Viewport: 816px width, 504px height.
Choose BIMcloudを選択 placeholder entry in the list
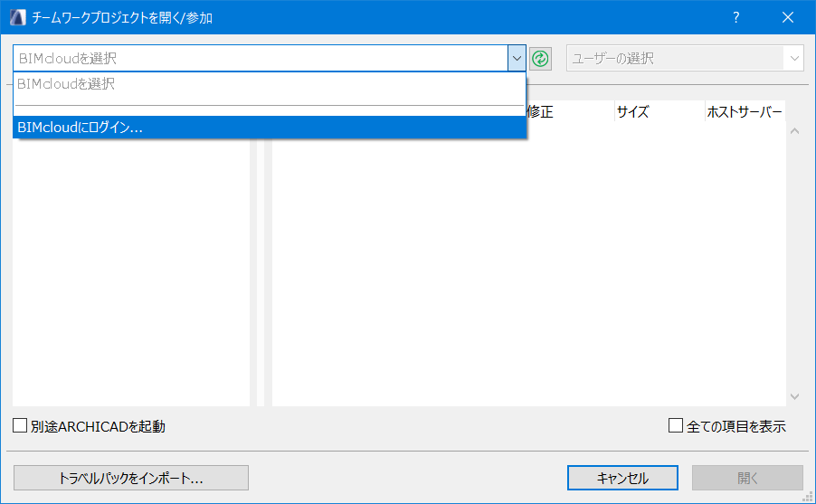click(x=270, y=84)
